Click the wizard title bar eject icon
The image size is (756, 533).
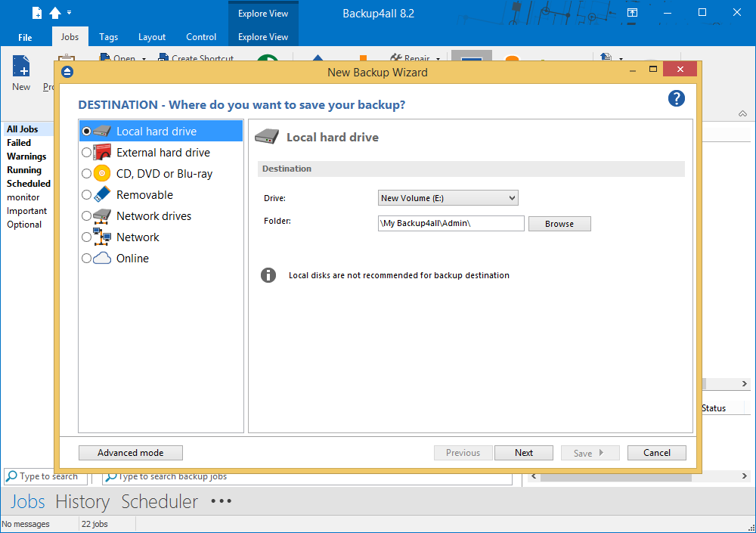pyautogui.click(x=67, y=73)
